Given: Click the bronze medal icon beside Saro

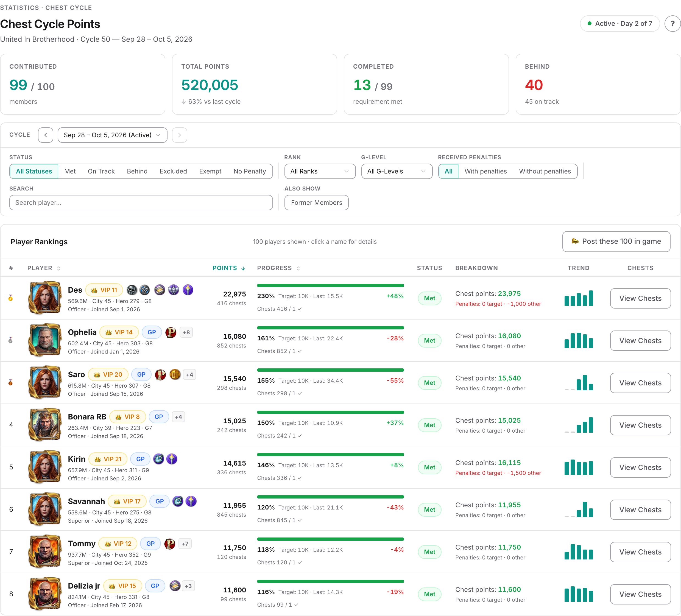Looking at the screenshot, I should point(10,382).
